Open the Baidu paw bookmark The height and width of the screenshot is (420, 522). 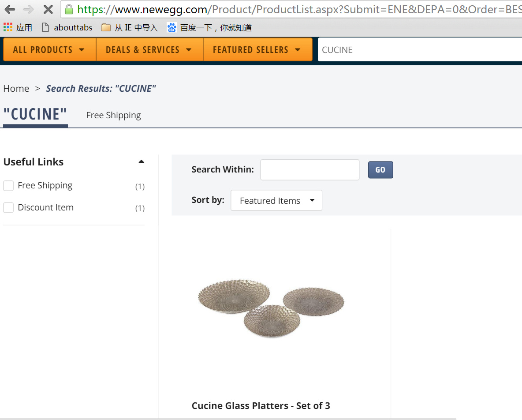pos(209,27)
